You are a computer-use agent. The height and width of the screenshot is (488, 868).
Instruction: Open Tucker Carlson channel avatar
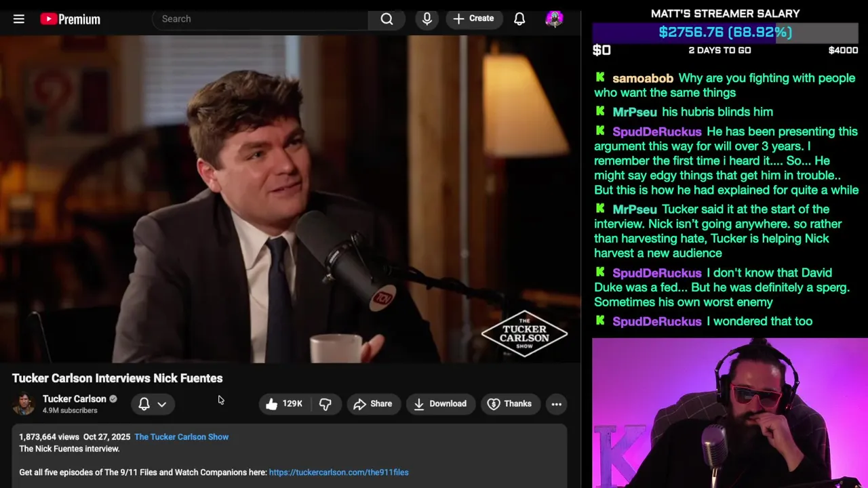pos(24,404)
